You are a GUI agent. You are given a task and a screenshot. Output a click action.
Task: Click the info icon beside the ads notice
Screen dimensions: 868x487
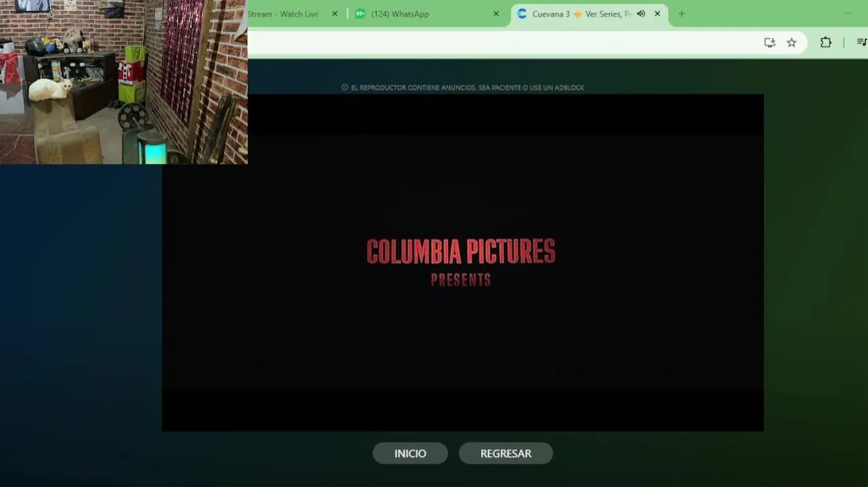345,88
